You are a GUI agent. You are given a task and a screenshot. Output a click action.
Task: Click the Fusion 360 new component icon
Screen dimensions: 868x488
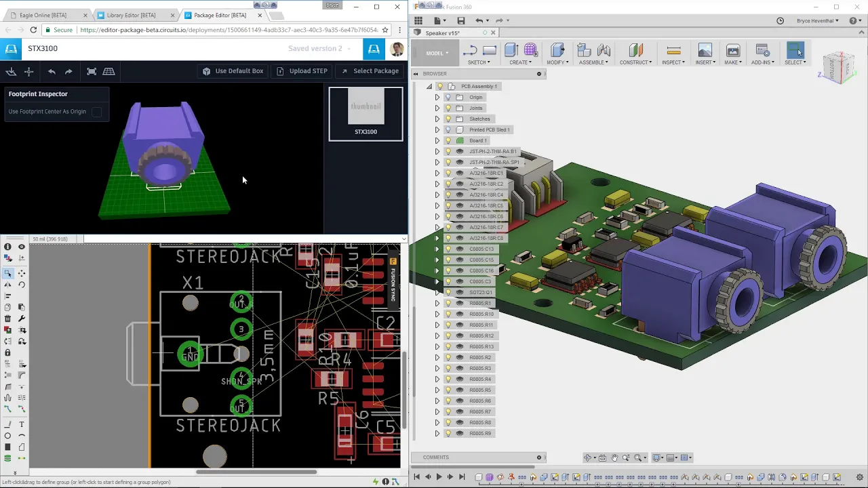pyautogui.click(x=584, y=50)
